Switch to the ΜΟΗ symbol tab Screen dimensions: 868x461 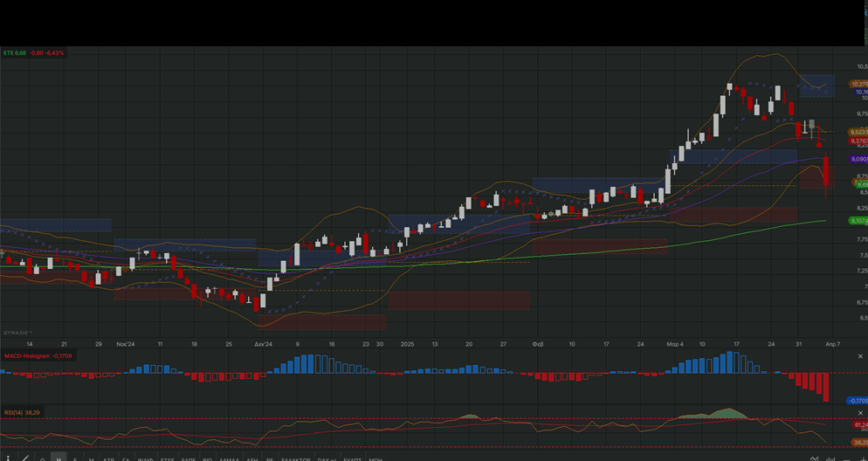tap(375, 459)
